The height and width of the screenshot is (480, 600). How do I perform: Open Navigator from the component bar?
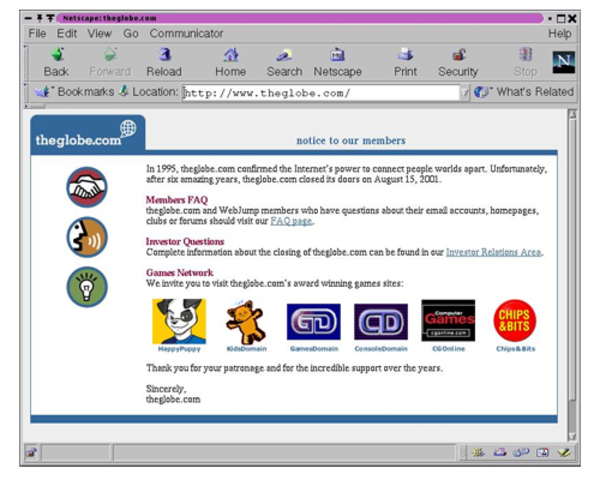(478, 453)
